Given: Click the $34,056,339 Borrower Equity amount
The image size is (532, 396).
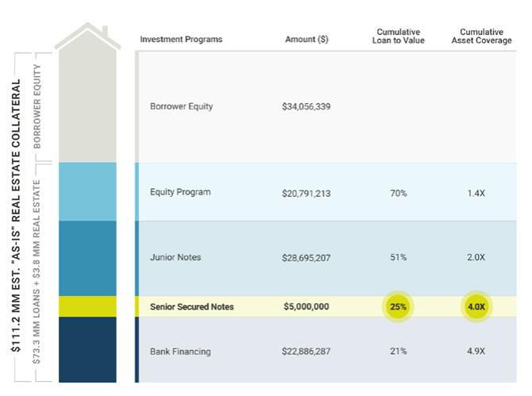Looking at the screenshot, I should (306, 106).
